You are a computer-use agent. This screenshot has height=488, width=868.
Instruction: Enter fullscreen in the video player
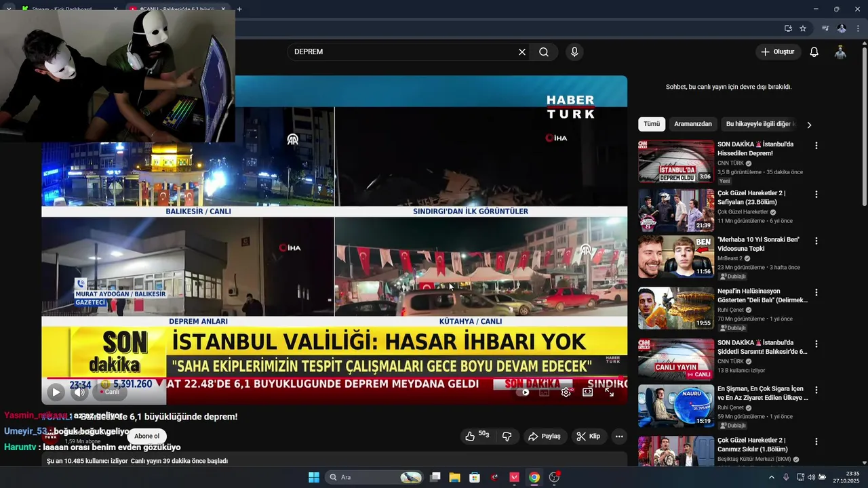(609, 392)
